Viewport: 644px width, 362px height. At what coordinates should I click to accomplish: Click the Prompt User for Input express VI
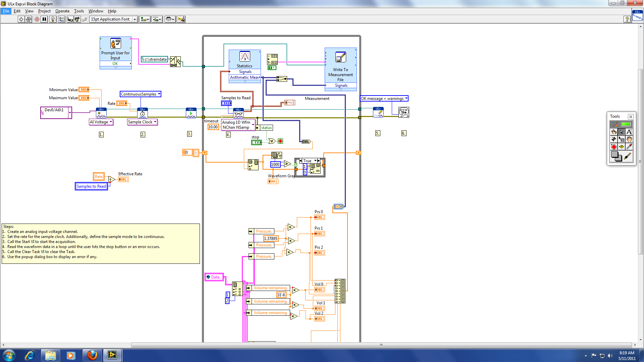pos(115,53)
